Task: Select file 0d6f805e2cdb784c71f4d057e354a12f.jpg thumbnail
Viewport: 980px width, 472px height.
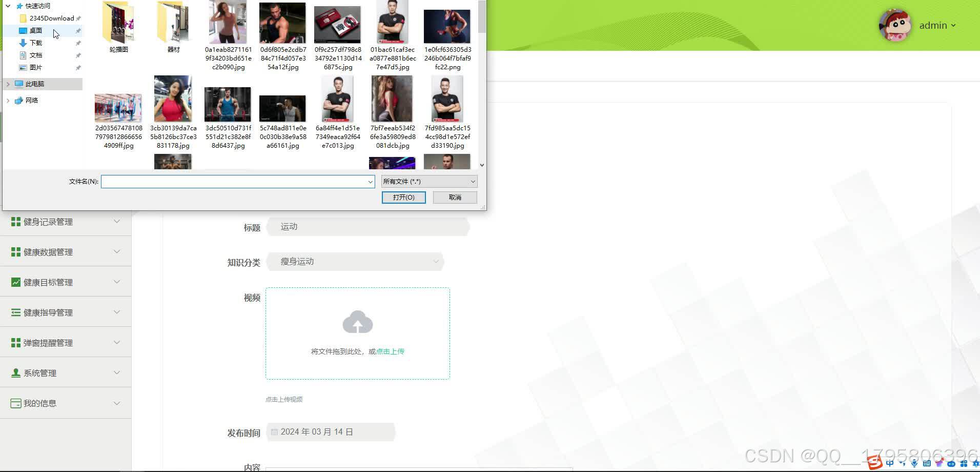Action: (x=282, y=23)
